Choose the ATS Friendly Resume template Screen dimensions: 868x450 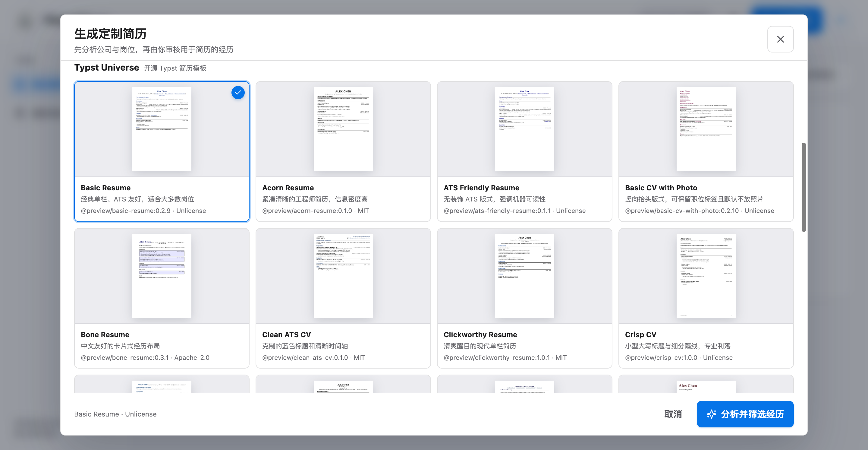[x=524, y=151]
